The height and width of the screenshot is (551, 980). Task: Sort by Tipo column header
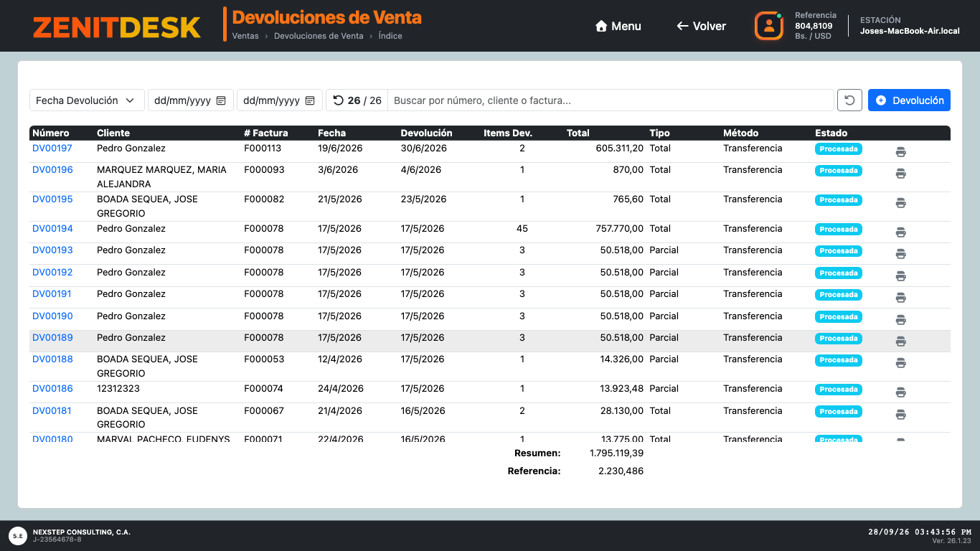659,133
